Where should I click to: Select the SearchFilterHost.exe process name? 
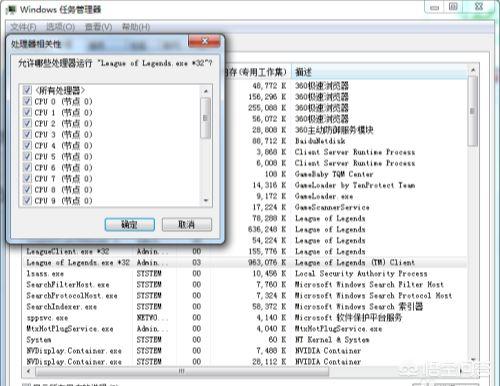click(x=68, y=285)
